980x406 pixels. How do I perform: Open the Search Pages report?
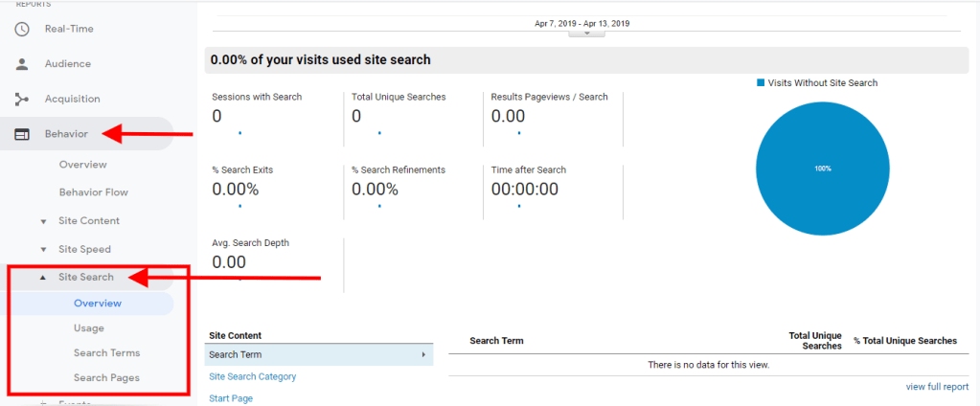point(106,378)
